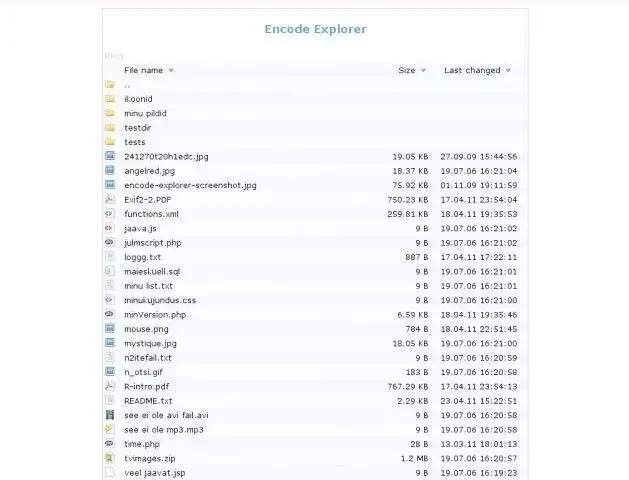The height and width of the screenshot is (480, 629).
Task: Sort by File name arrow
Action: click(171, 70)
